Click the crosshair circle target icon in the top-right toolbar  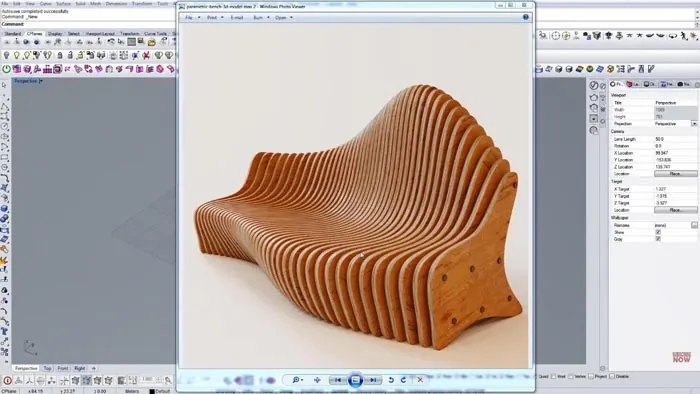click(x=556, y=36)
